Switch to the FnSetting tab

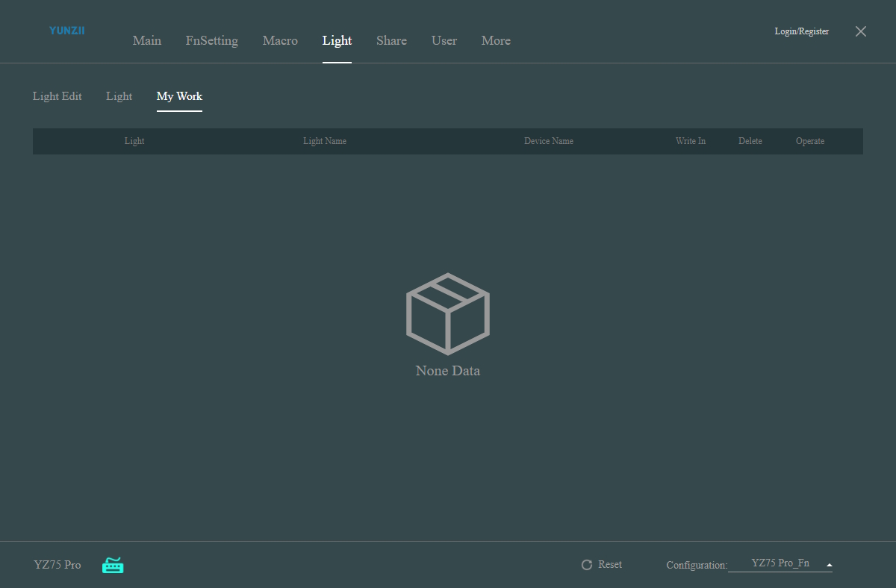pos(212,41)
